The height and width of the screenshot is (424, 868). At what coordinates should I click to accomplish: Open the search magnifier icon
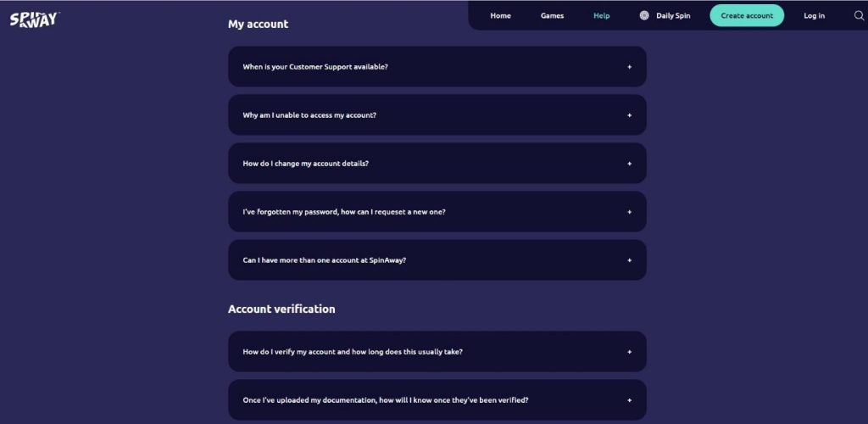[859, 15]
